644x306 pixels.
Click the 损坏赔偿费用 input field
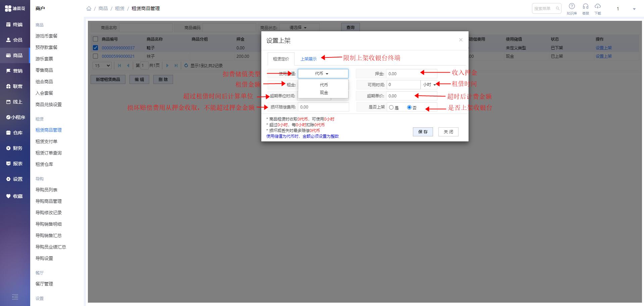click(323, 107)
